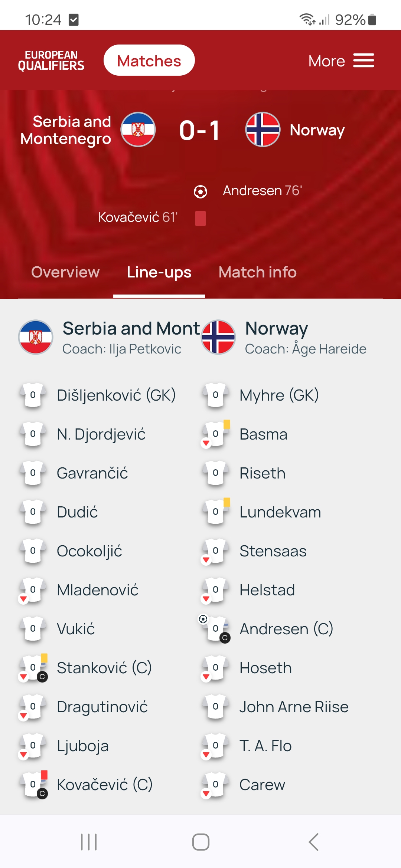Switch to the Match info tab
Viewport: 401px width, 868px height.
[x=258, y=272]
